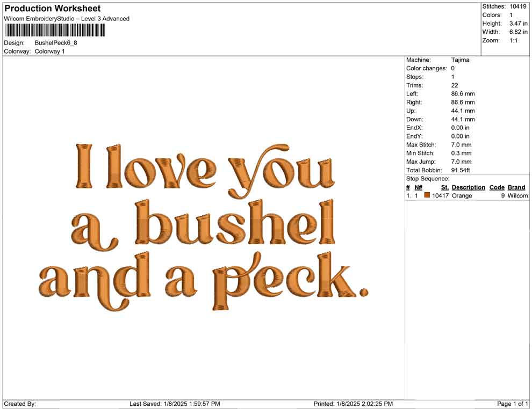Click the Max Stitch value '7.0 mm'
The image size is (532, 409).
[x=461, y=145]
